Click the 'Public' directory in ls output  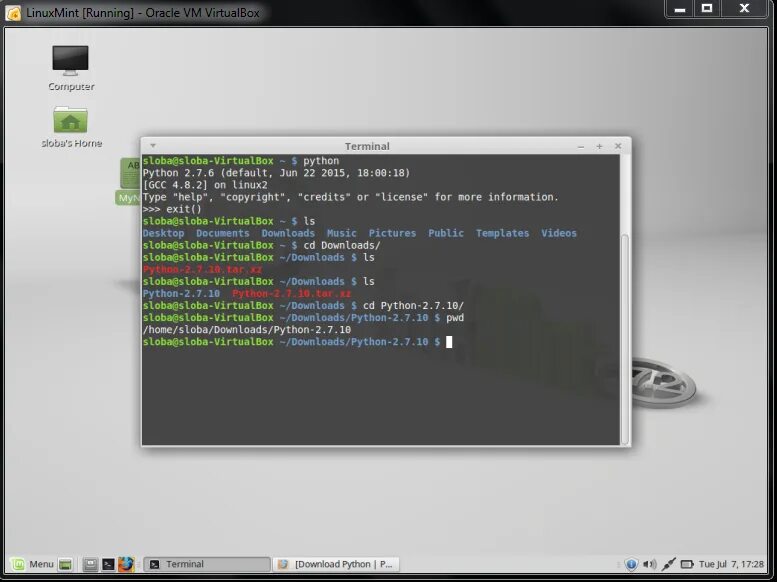[x=446, y=233]
